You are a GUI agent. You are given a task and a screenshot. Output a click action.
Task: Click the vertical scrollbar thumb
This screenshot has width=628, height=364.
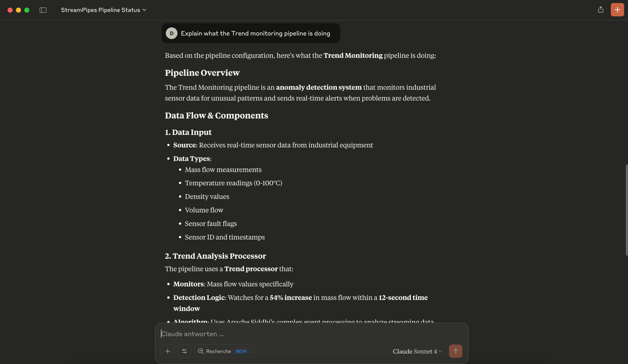click(626, 210)
